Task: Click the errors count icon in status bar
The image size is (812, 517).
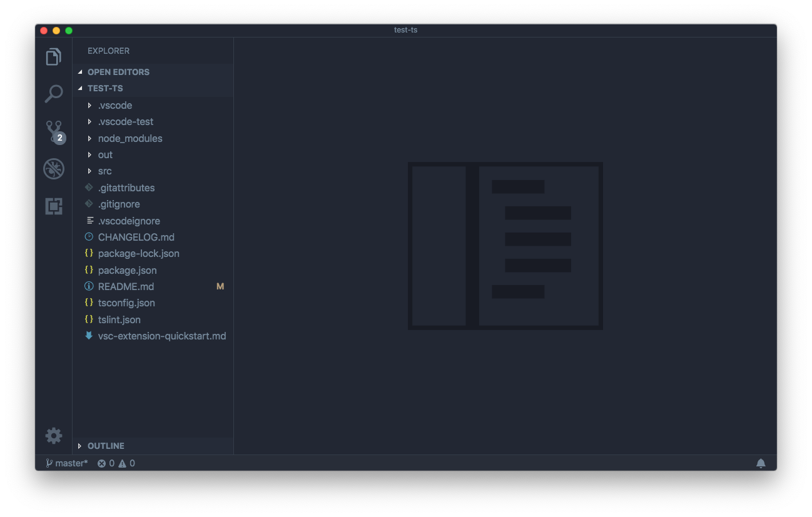Action: [x=101, y=463]
